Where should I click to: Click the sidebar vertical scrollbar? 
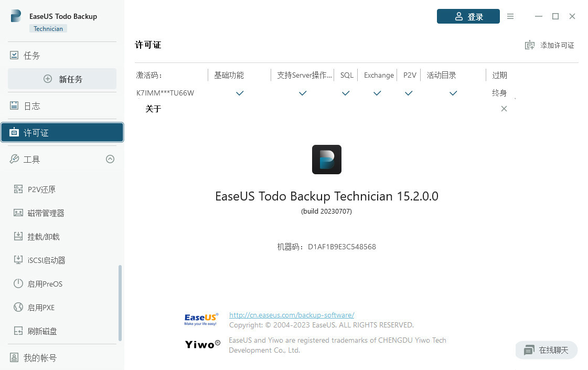120,303
